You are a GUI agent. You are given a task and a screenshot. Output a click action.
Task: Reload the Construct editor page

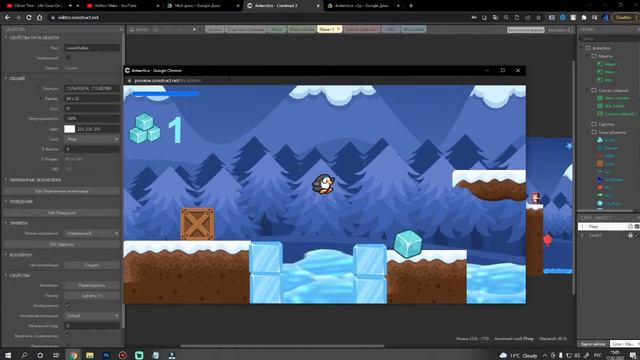point(29,18)
